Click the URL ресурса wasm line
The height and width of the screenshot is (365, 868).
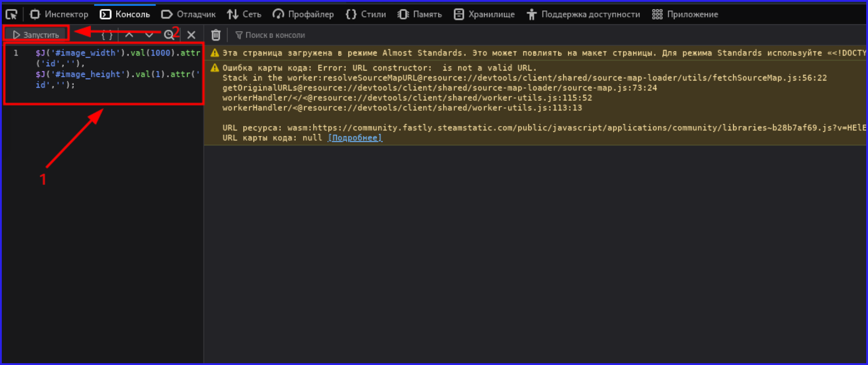click(544, 128)
